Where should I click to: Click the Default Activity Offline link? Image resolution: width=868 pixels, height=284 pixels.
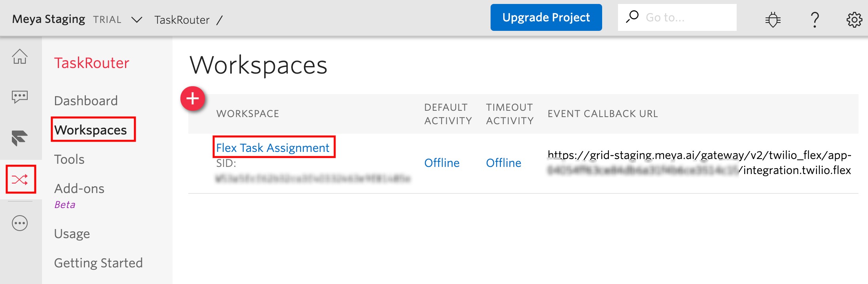442,163
